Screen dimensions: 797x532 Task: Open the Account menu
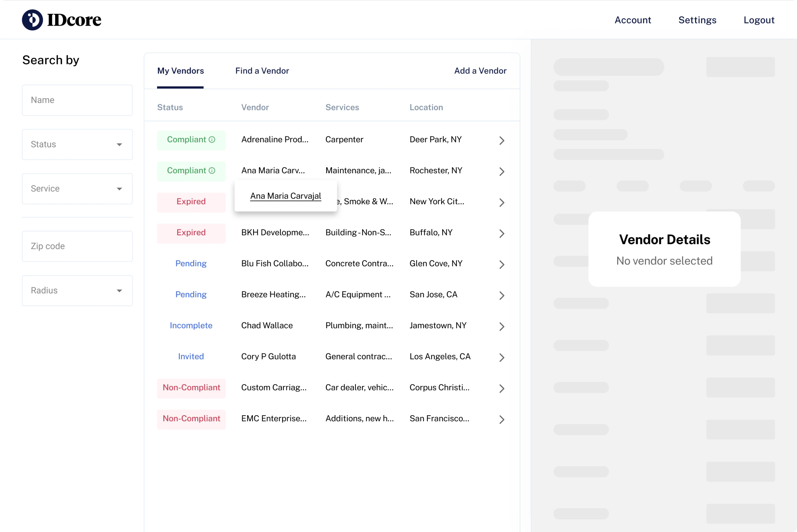(632, 20)
